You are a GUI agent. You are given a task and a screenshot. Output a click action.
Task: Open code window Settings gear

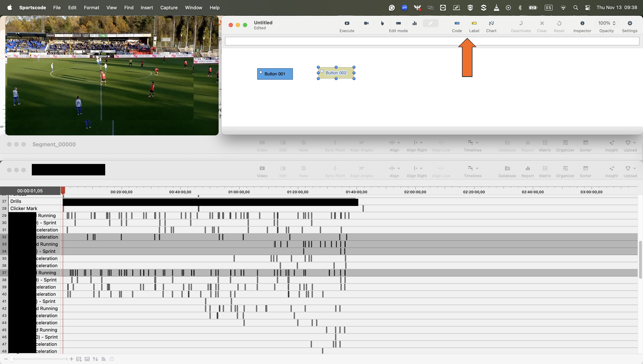click(630, 23)
